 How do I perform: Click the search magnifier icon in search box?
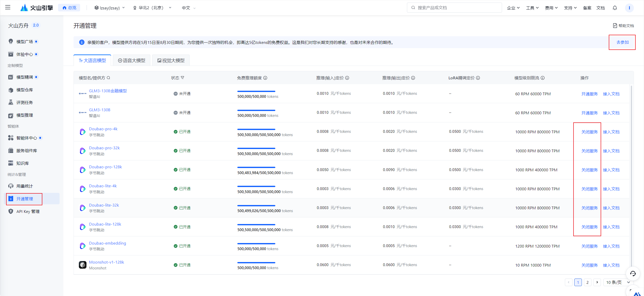(413, 8)
